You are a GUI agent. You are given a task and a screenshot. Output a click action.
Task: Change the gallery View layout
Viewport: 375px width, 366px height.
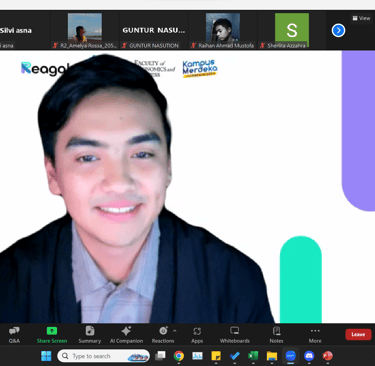[362, 18]
